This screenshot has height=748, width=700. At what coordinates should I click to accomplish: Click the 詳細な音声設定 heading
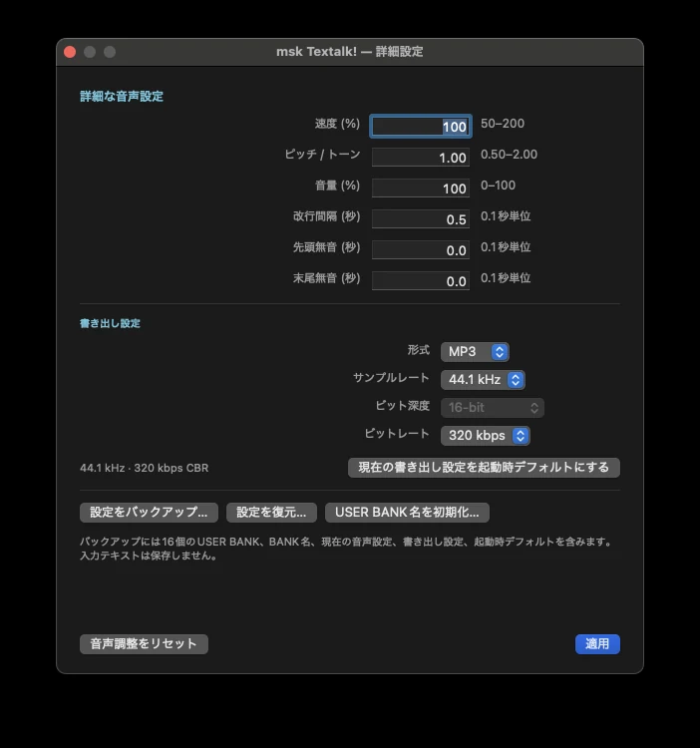click(122, 97)
